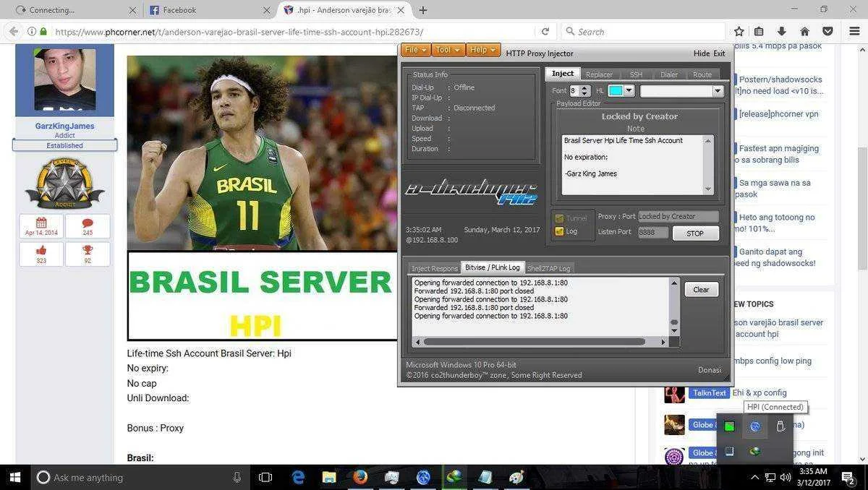Image resolution: width=868 pixels, height=490 pixels.
Task: Open the Tool menu in HTTP Proxy Injector
Action: coord(448,50)
